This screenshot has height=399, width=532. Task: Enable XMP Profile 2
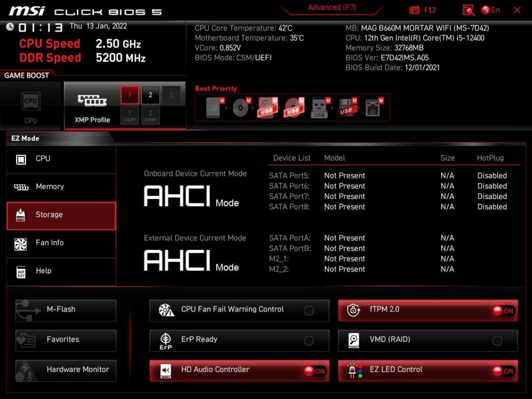click(x=150, y=95)
